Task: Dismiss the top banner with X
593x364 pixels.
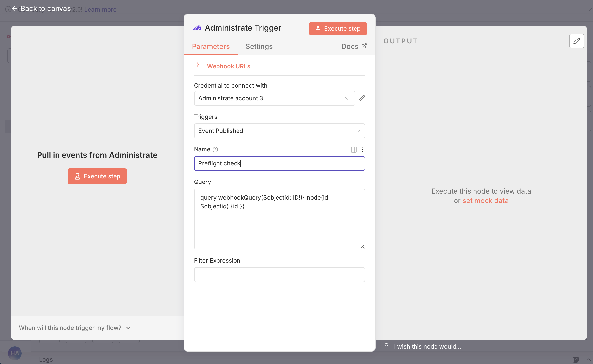Action: (x=590, y=10)
